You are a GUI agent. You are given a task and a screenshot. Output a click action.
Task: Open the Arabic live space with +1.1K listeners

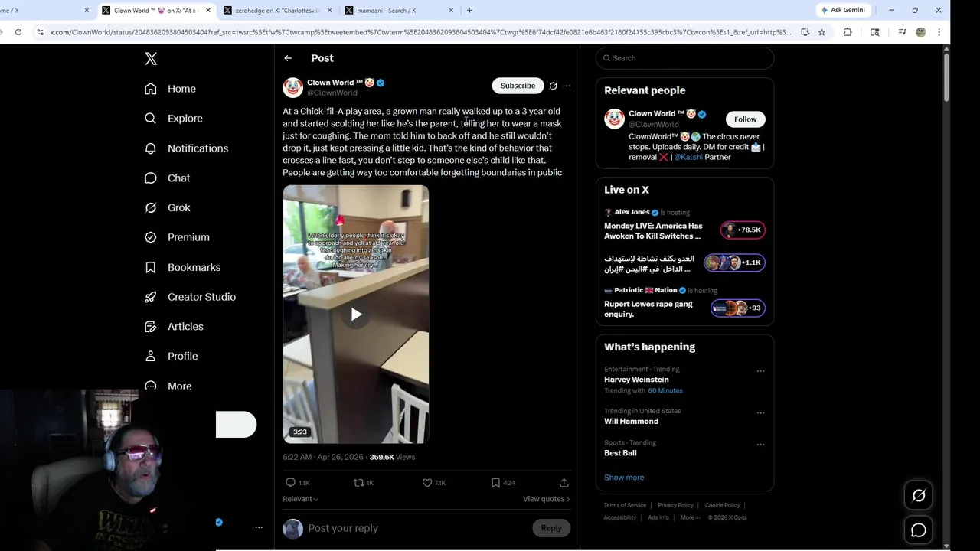click(x=684, y=263)
